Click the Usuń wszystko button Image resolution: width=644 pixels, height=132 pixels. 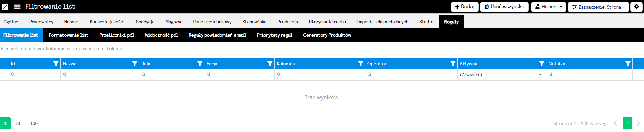coord(504,7)
